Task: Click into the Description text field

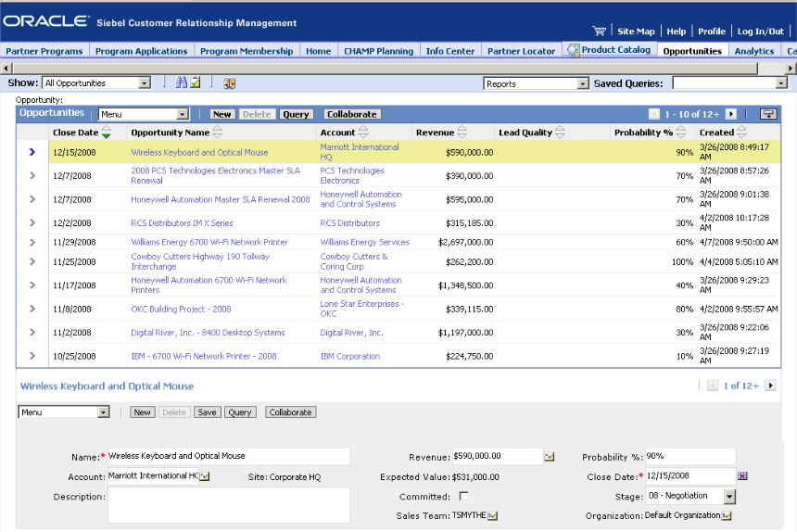Action: tap(228, 505)
